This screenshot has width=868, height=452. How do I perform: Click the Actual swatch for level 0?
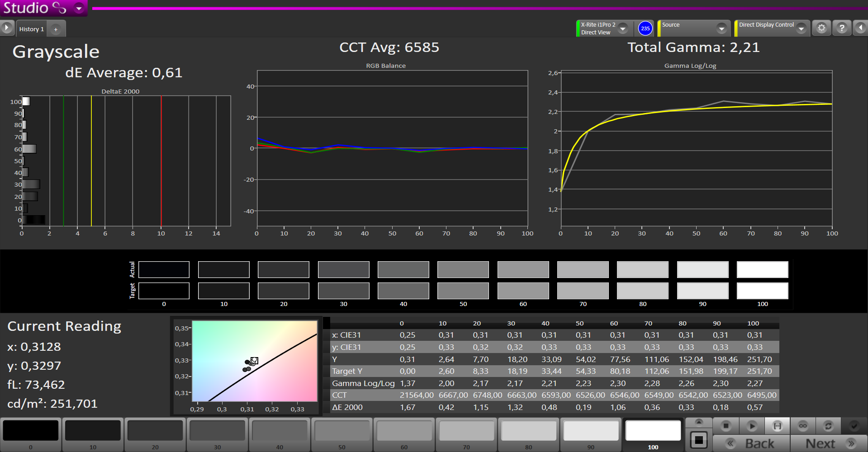(164, 269)
